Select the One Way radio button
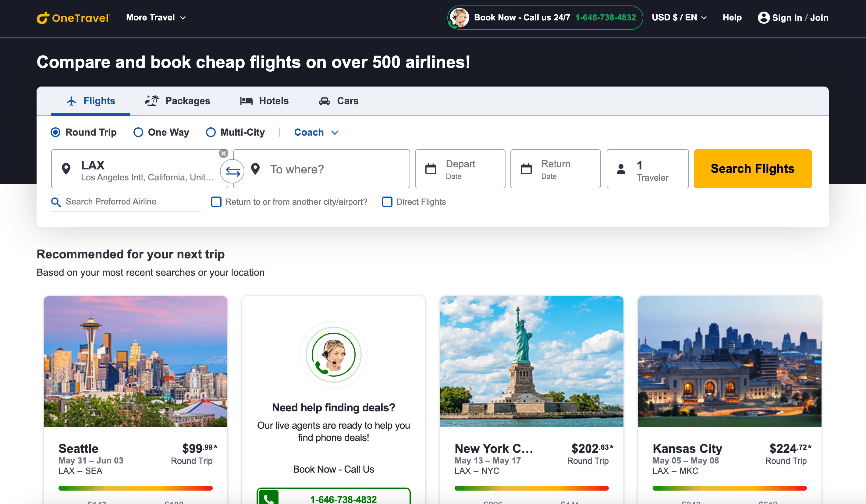Viewport: 866px width, 504px height. [x=138, y=132]
